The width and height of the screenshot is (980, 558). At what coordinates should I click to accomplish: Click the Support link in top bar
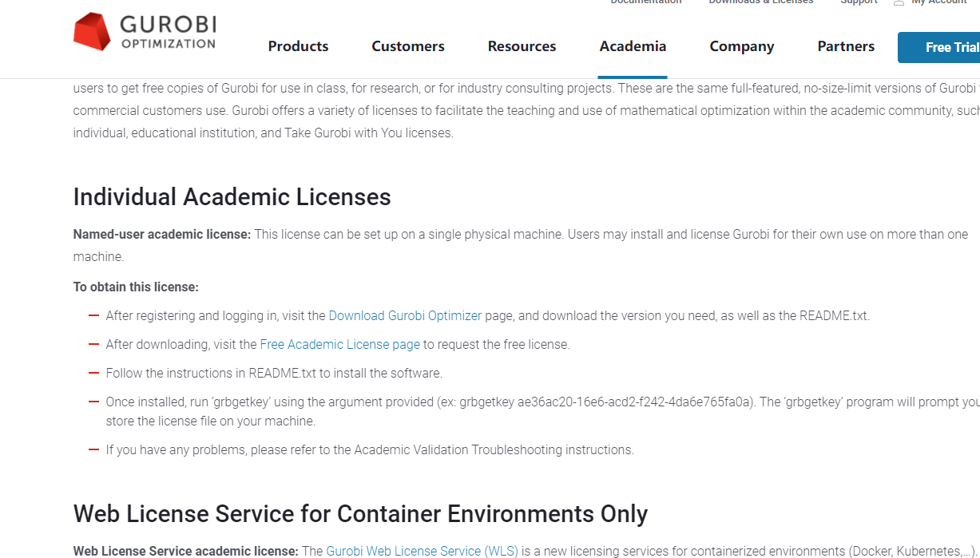(859, 2)
